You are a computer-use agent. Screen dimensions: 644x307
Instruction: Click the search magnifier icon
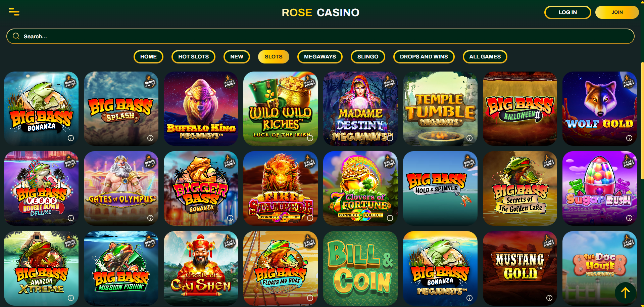(16, 36)
